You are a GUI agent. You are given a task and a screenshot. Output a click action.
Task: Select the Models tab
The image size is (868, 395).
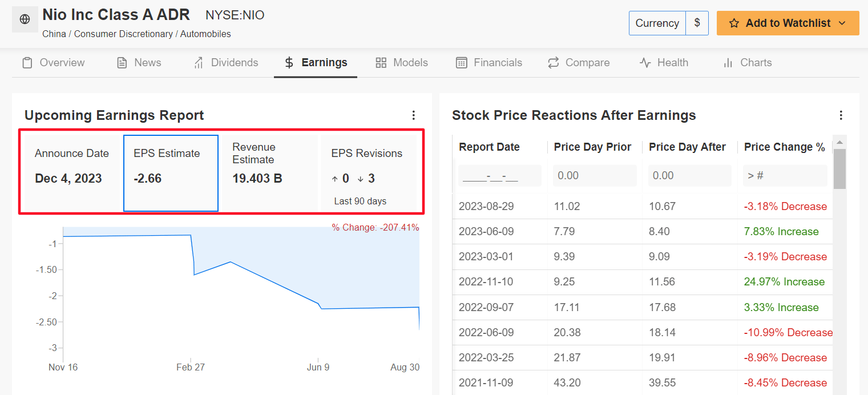pos(402,63)
